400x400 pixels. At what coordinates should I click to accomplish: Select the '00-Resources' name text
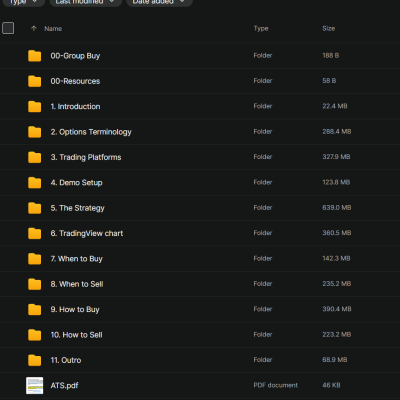(x=75, y=81)
